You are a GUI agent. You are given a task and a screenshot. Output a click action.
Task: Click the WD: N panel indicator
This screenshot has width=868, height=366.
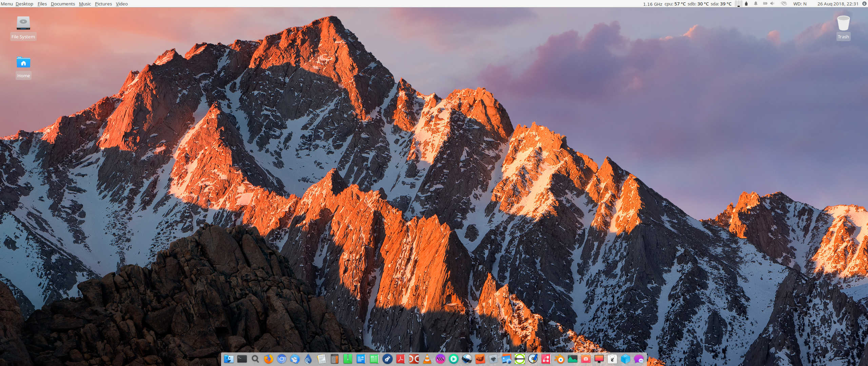pos(800,4)
